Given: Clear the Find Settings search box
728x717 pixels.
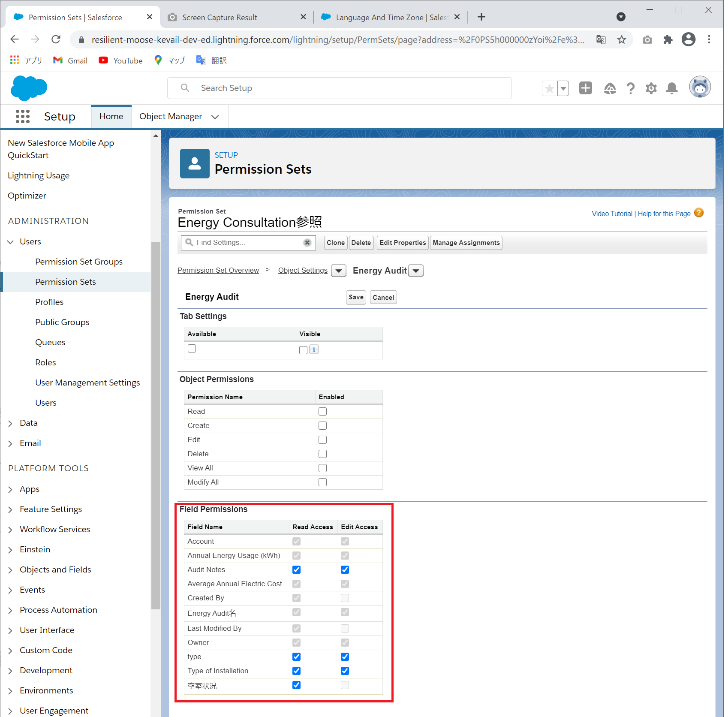Looking at the screenshot, I should pos(307,243).
